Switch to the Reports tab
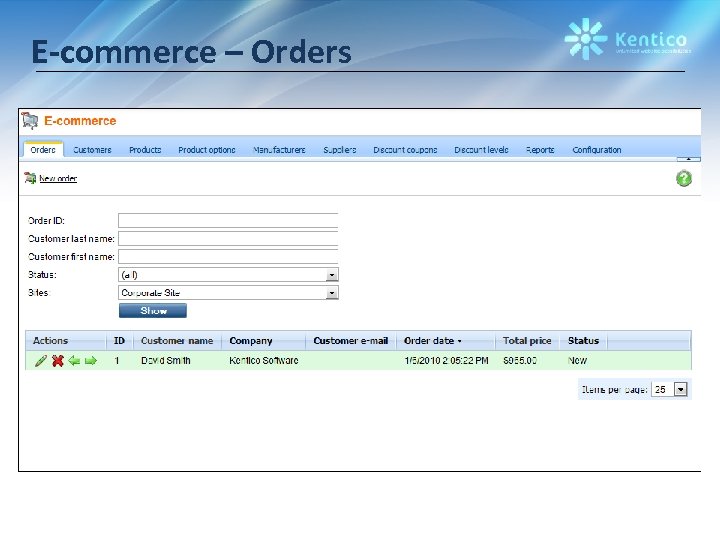This screenshot has height=540, width=720. 540,150
